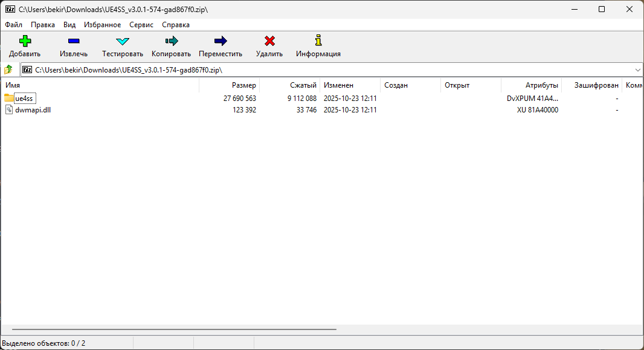Viewport: 644px width, 350px height.
Task: Select the ue4ss folder
Action: [x=25, y=98]
